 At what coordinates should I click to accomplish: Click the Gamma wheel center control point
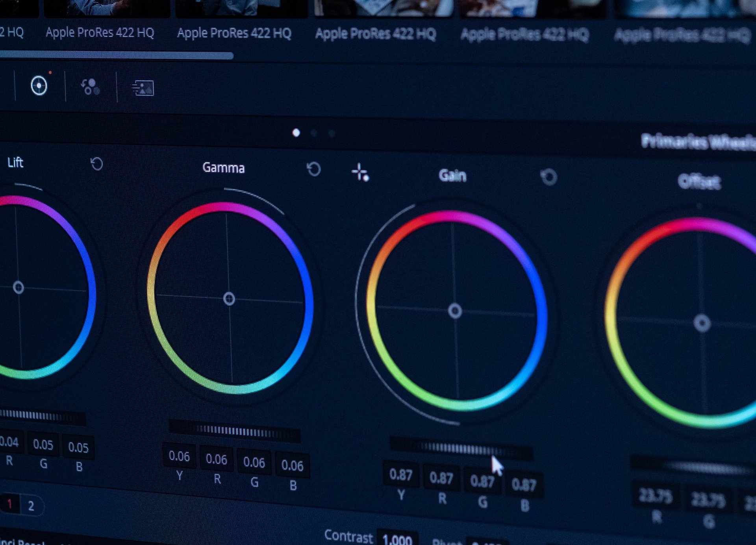[x=229, y=299]
